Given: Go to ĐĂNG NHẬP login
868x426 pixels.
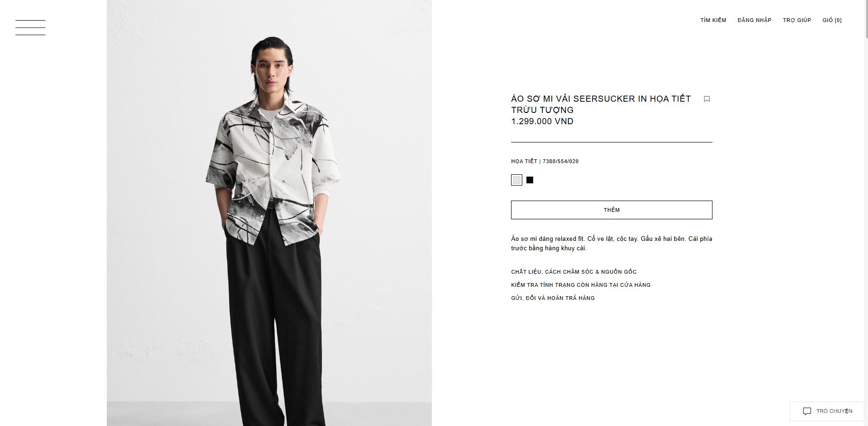Looking at the screenshot, I should [x=754, y=20].
